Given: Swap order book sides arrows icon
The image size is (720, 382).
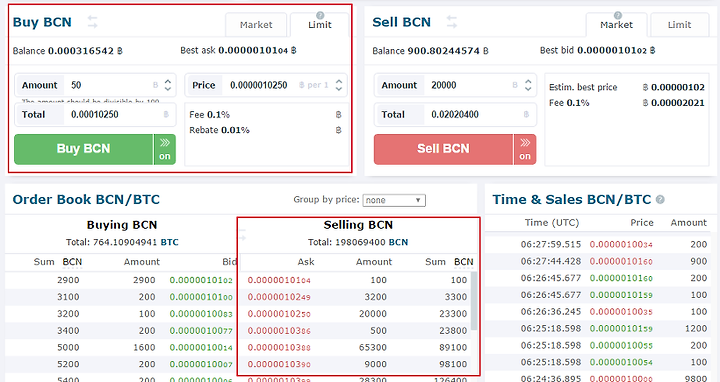Looking at the screenshot, I should point(242,234).
